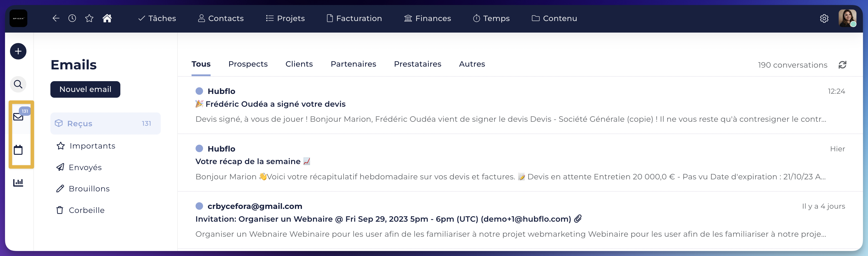This screenshot has height=256, width=868.
Task: Refresh conversations with the sync icon
Action: click(842, 65)
